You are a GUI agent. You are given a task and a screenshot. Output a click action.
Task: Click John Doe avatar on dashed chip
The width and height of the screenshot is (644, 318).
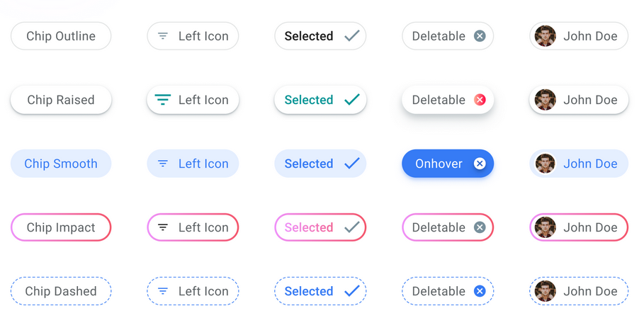545,291
